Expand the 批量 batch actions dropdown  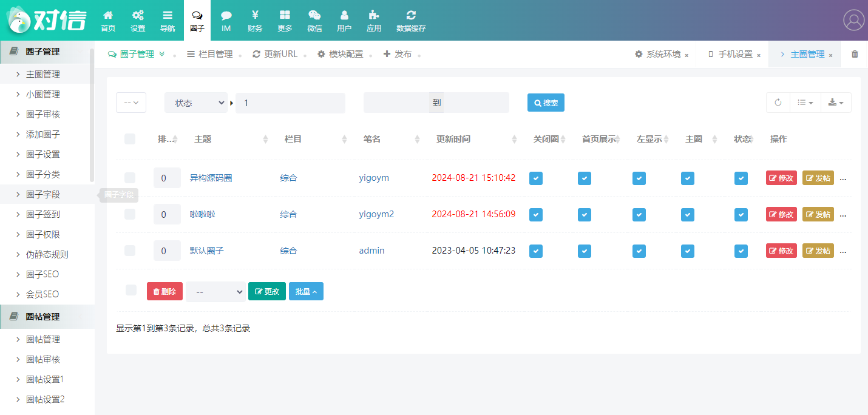point(306,291)
